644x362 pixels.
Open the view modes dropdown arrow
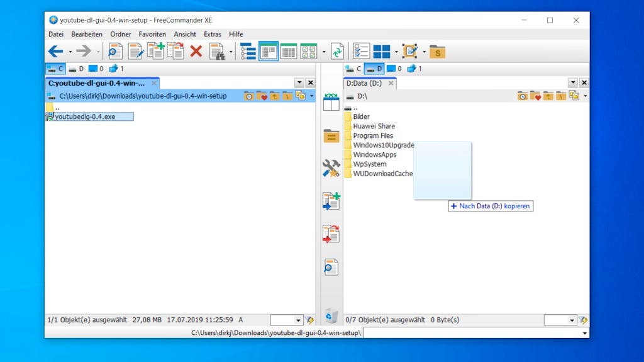324,52
